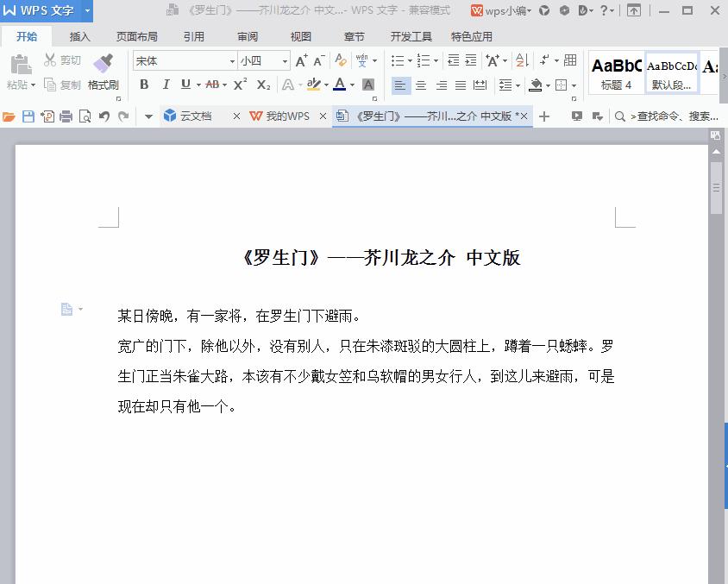Viewport: 728px width, 584px height.
Task: Open the font name dropdown
Action: 230,62
